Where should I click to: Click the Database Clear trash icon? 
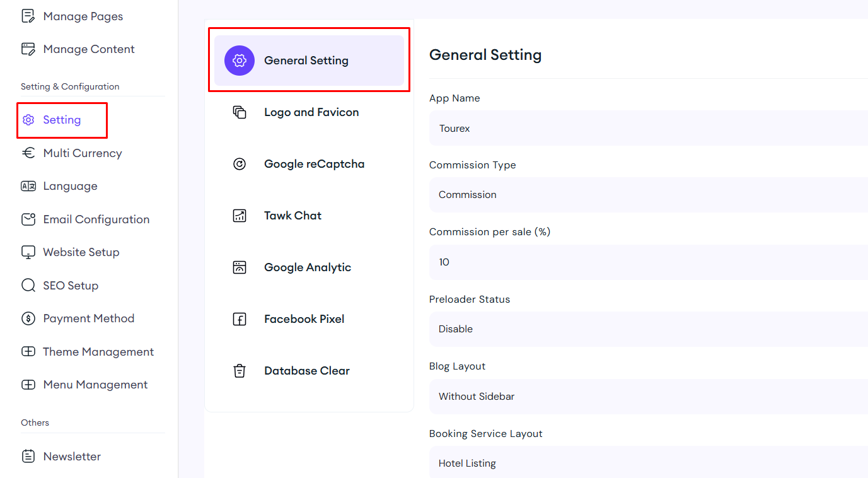(240, 371)
